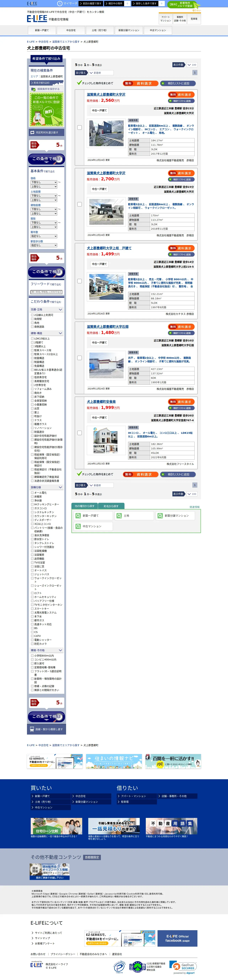Collapse the 交通・立地 filter section

pyautogui.click(x=47, y=310)
